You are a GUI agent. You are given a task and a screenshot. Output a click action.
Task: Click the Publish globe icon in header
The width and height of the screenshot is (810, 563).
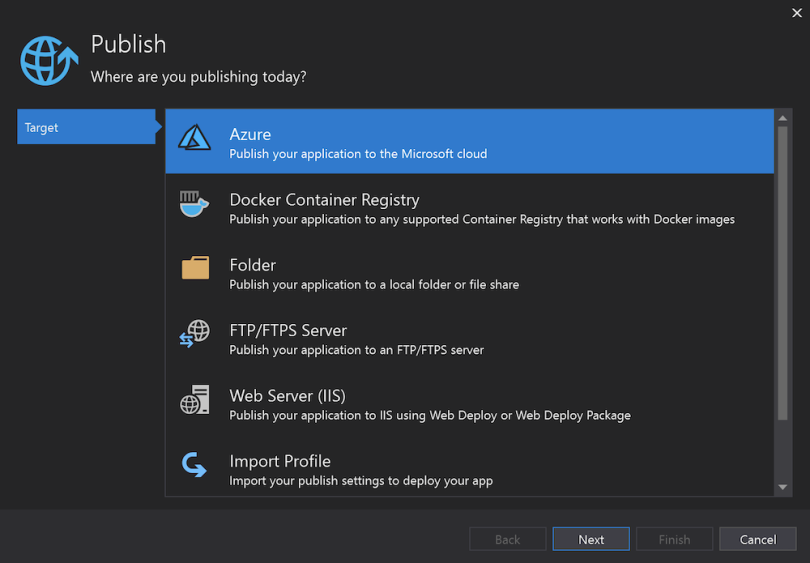click(x=49, y=60)
